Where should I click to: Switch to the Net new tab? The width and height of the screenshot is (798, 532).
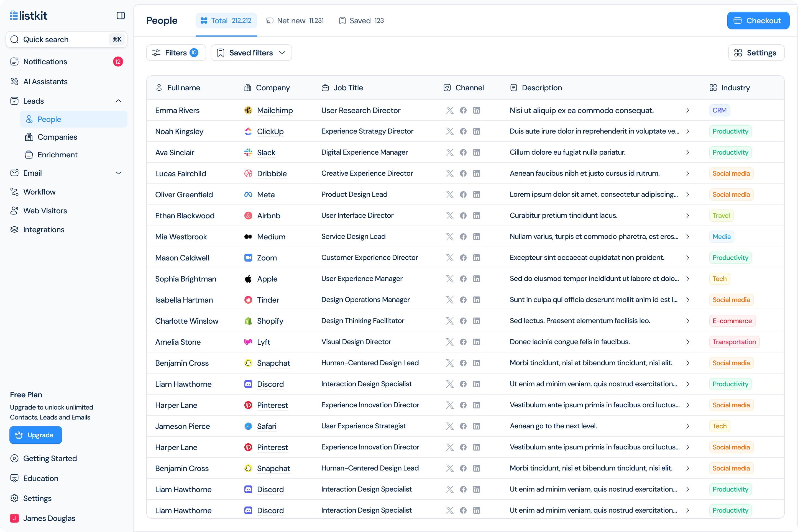[295, 21]
